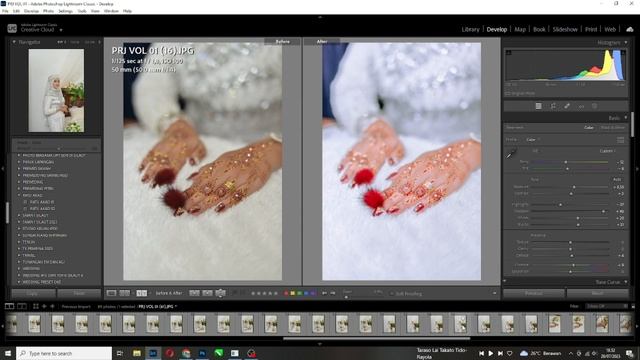Expand the Tone Curve panel

(x=626, y=282)
